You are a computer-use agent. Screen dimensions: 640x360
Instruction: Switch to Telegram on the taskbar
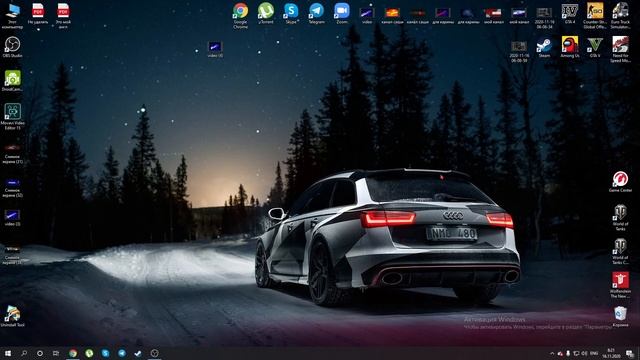tap(122, 353)
